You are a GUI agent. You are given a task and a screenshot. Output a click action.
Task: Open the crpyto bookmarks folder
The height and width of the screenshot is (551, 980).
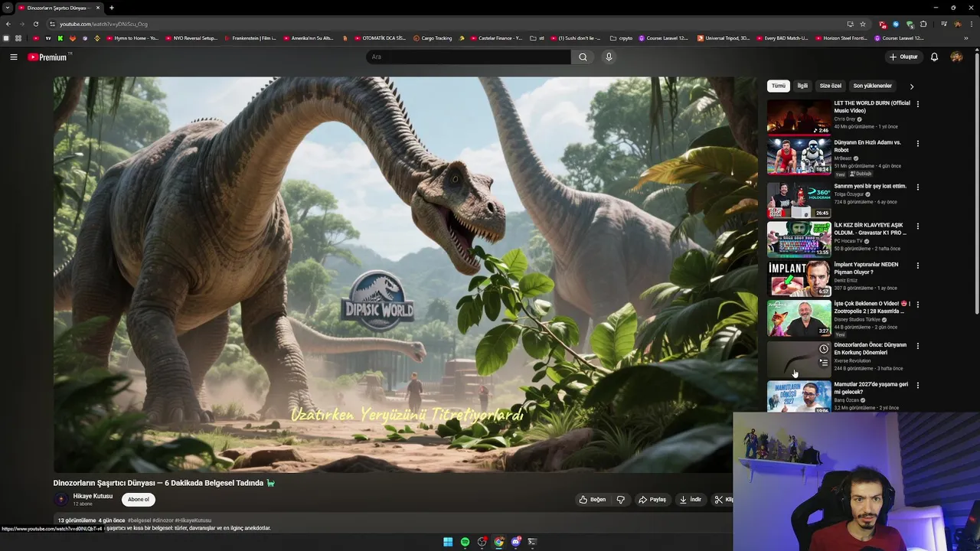pyautogui.click(x=621, y=38)
